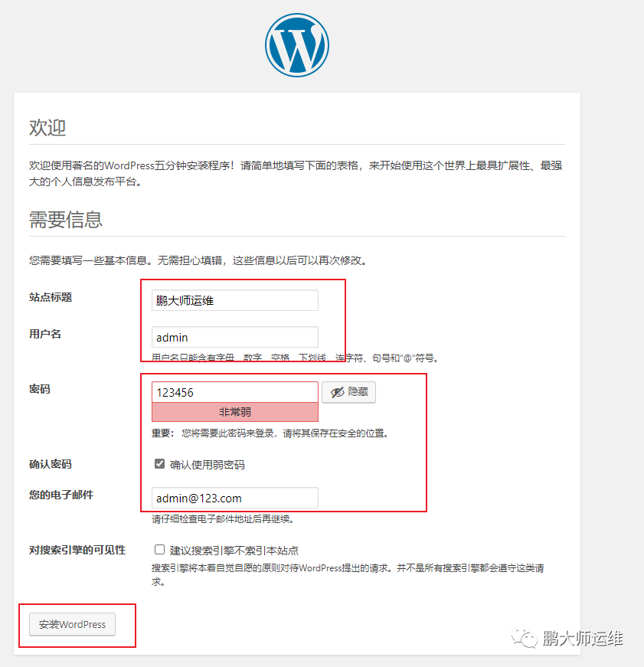Screen dimensions: 644x667
Task: Click the email field with admin@123.com
Action: (235, 498)
